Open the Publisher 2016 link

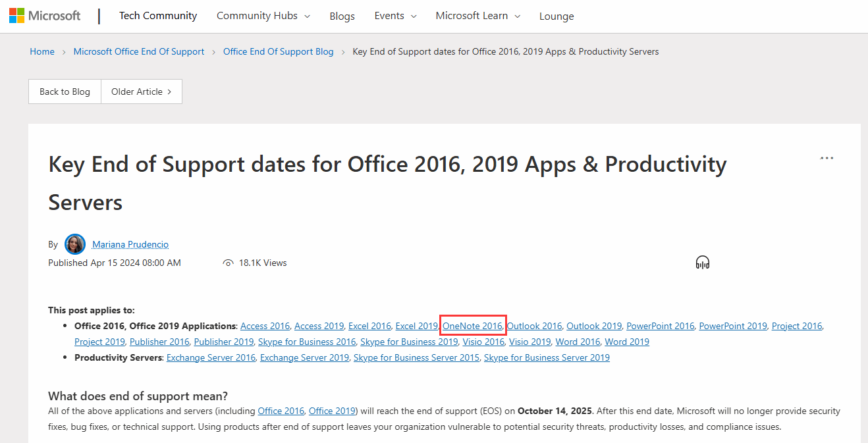tap(159, 342)
